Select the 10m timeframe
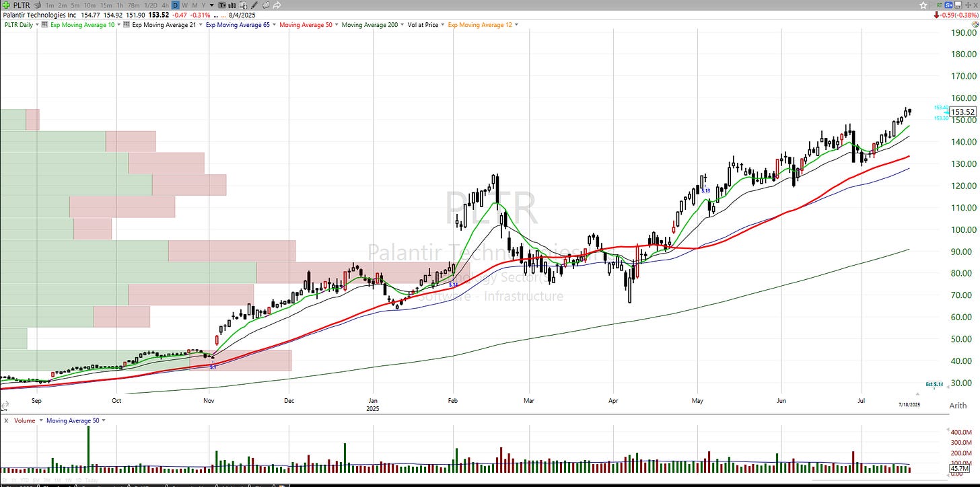The width and height of the screenshot is (980, 487). [90, 5]
